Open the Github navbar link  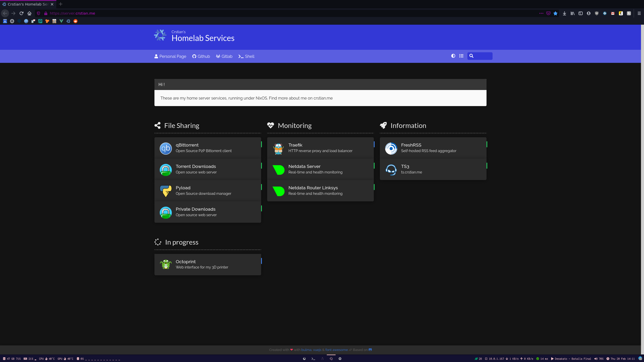click(x=201, y=56)
